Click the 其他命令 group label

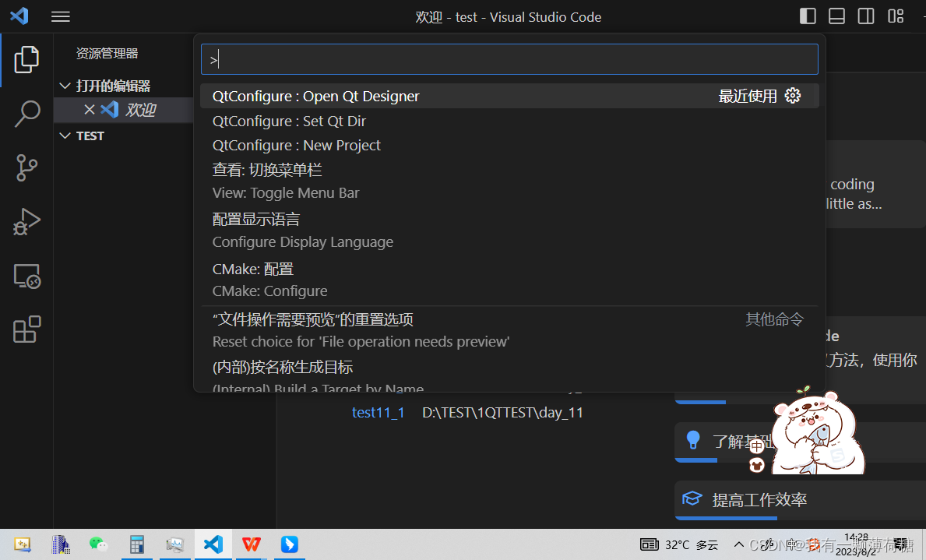point(774,319)
